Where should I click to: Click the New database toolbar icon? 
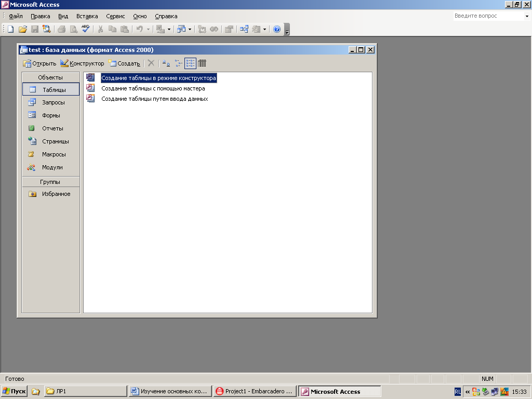[x=10, y=29]
